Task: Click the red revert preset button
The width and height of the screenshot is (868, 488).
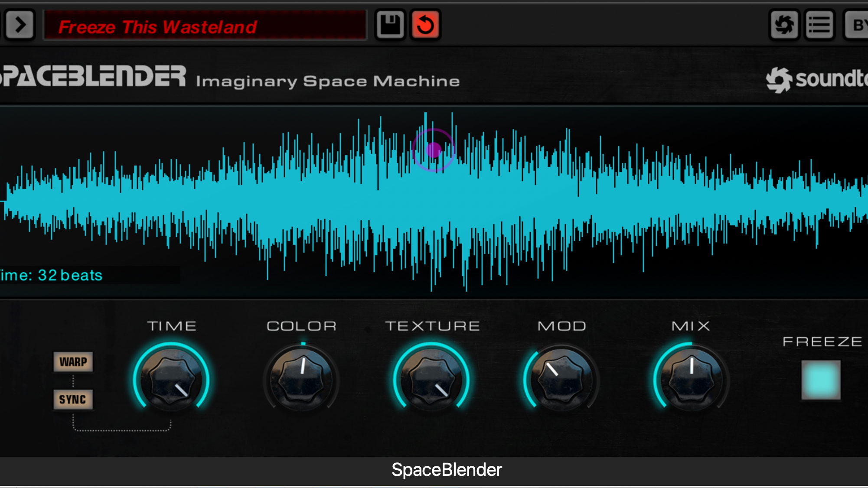Action: (x=425, y=25)
